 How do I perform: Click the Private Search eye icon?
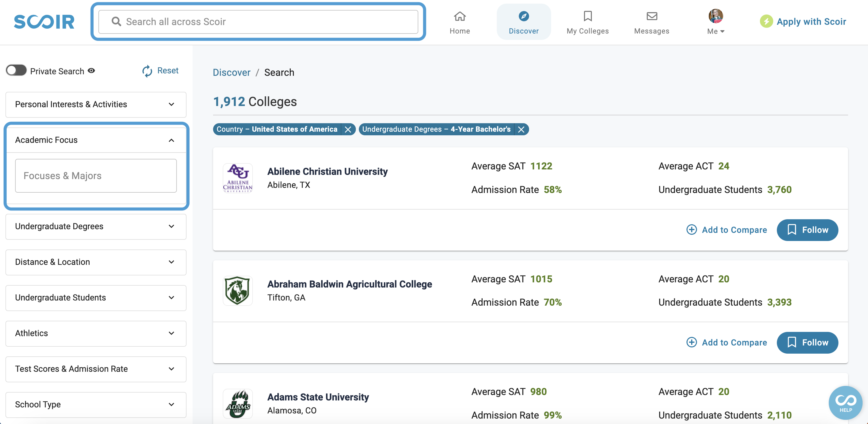pos(91,71)
